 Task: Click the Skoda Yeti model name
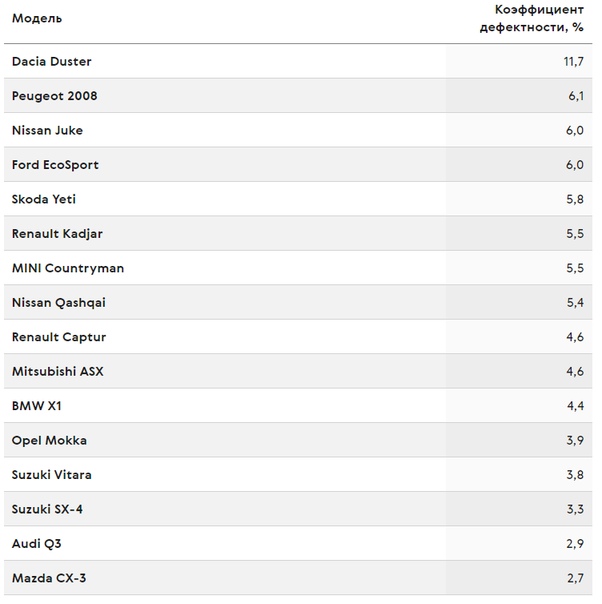44,199
